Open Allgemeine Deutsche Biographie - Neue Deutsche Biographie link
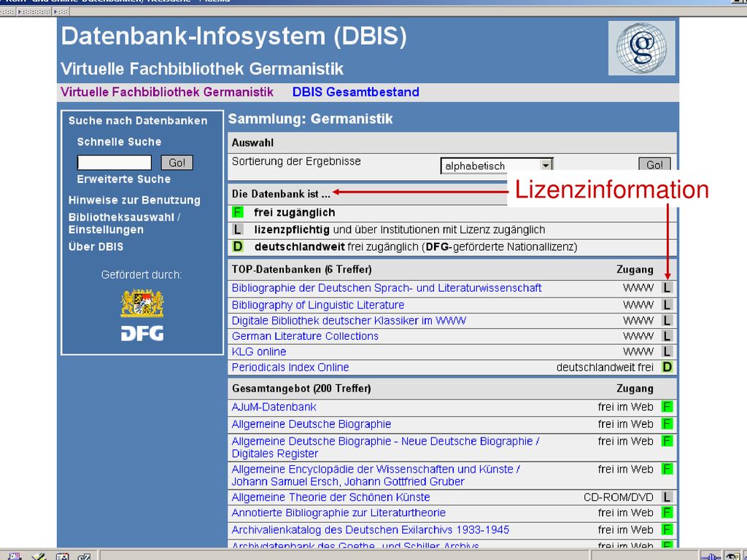Screen dimensions: 747x560 pyautogui.click(x=385, y=447)
